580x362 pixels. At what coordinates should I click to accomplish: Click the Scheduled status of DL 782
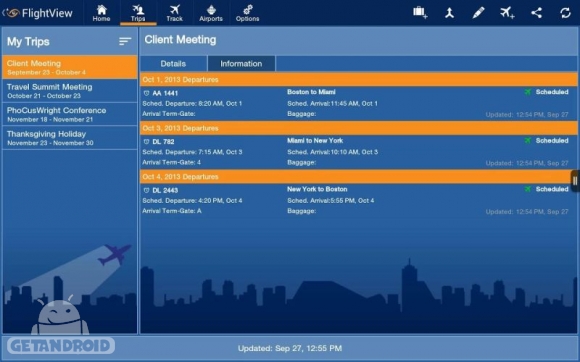tap(552, 141)
